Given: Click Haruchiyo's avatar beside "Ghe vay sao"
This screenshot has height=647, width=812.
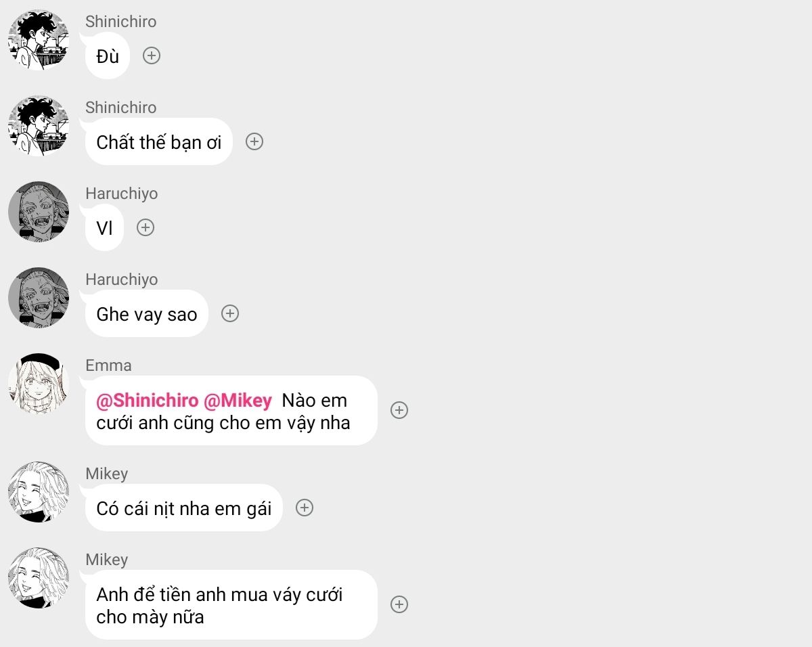Looking at the screenshot, I should [39, 298].
